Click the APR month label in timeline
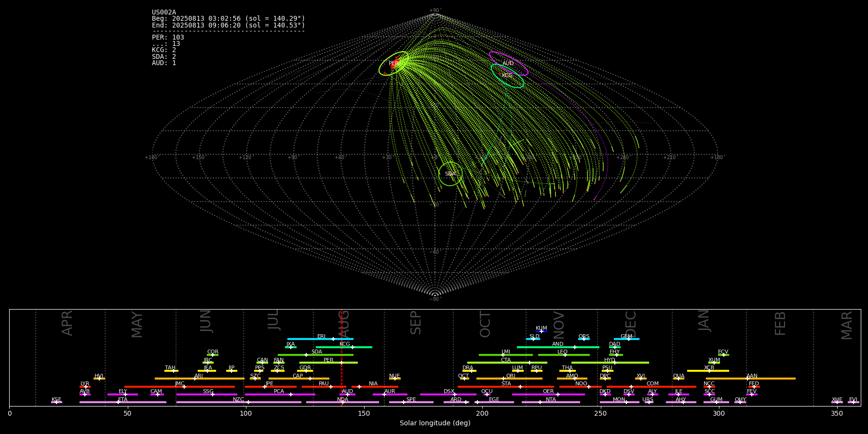868x434 pixels. coord(67,323)
